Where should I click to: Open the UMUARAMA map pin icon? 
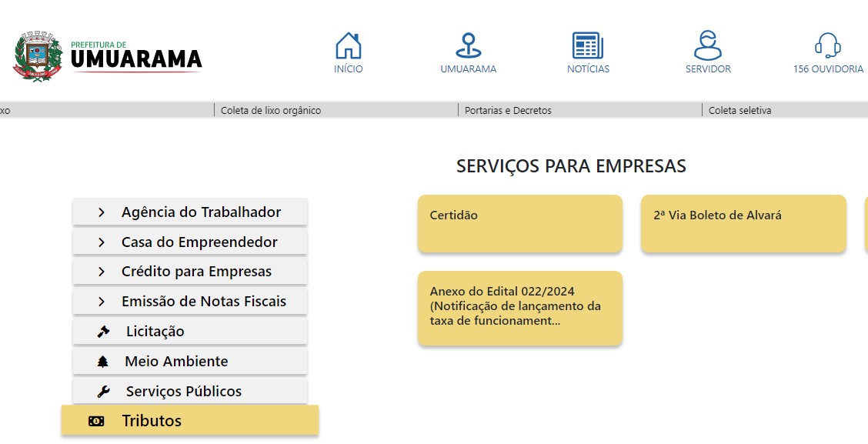pyautogui.click(x=467, y=45)
